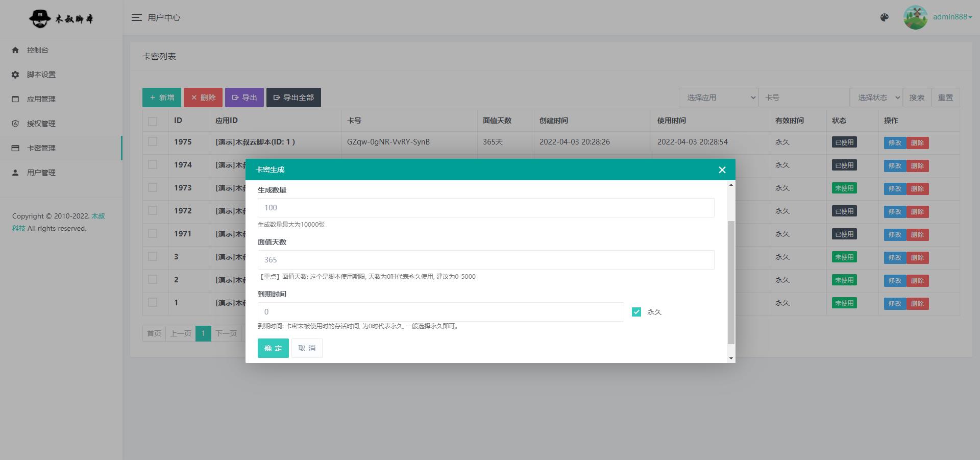Click the card icon for 卡密管理
Screen dimensions: 980x460
pos(15,148)
